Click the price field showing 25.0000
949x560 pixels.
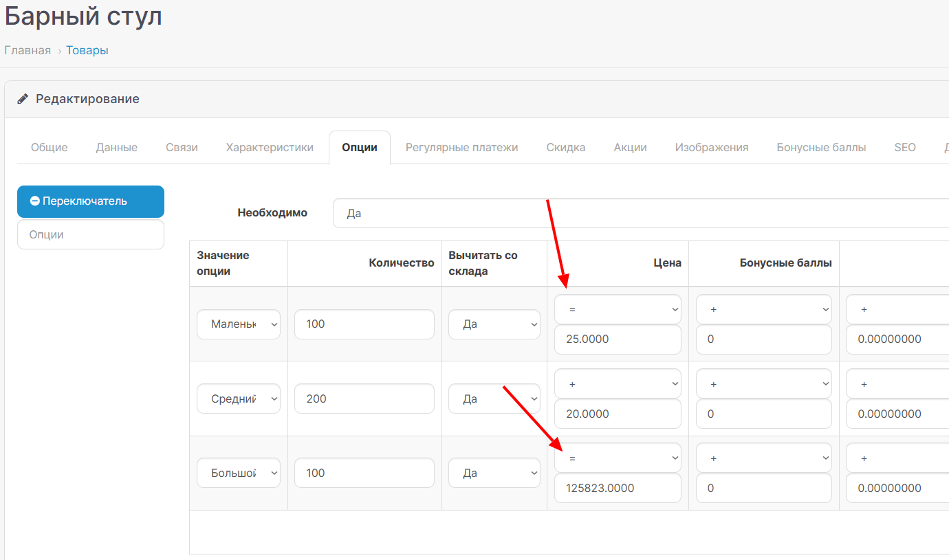[617, 339]
